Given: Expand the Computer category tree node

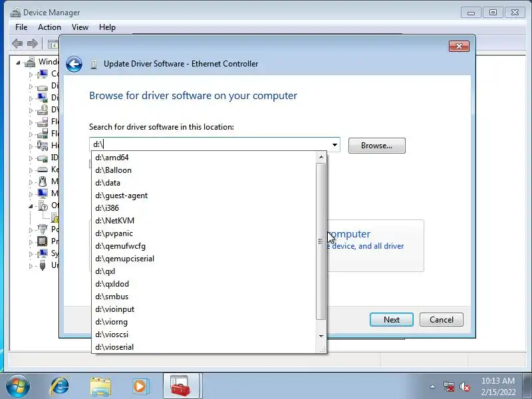Looking at the screenshot, I should point(31,74).
